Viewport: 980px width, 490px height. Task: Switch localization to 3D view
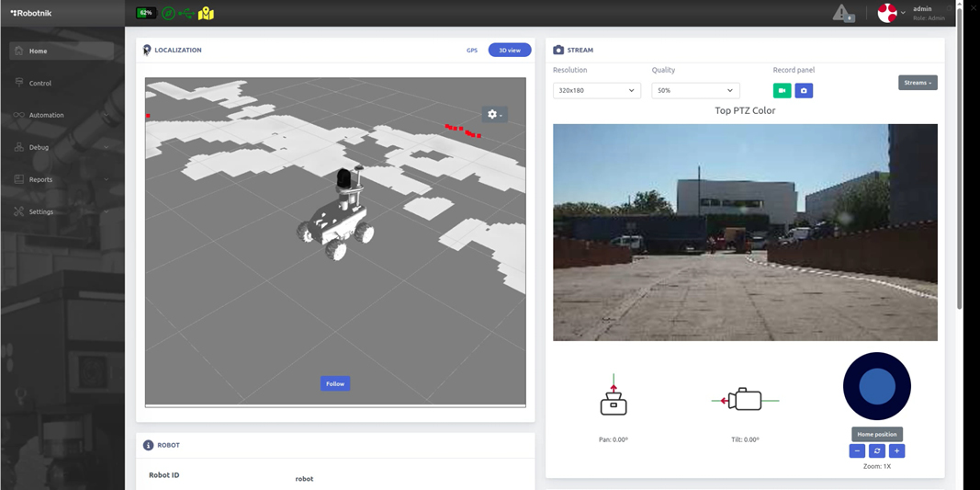[509, 51]
